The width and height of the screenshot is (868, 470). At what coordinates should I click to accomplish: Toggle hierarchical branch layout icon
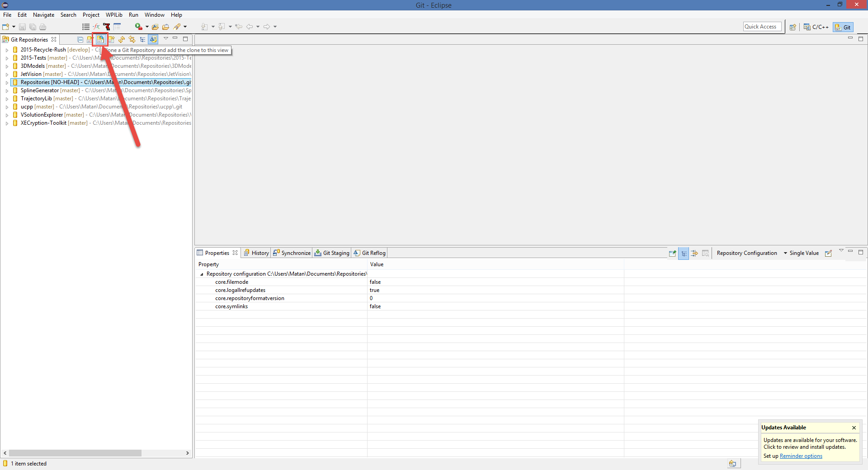[143, 39]
